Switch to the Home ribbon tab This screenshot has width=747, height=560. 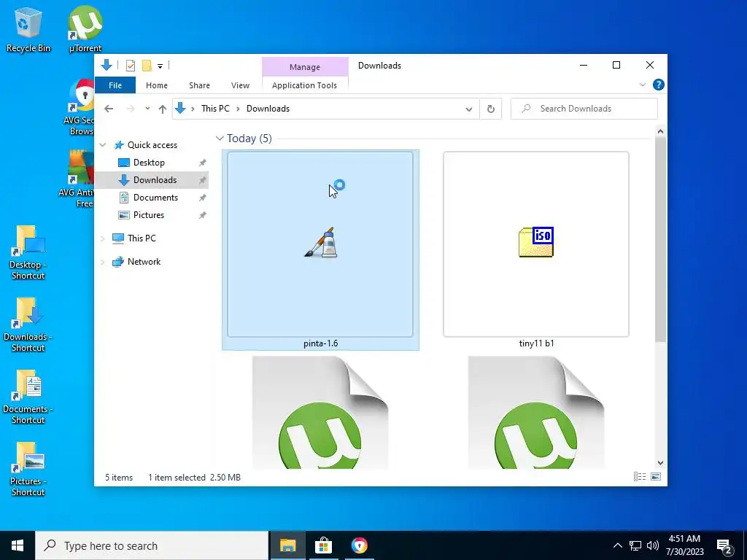pos(157,85)
